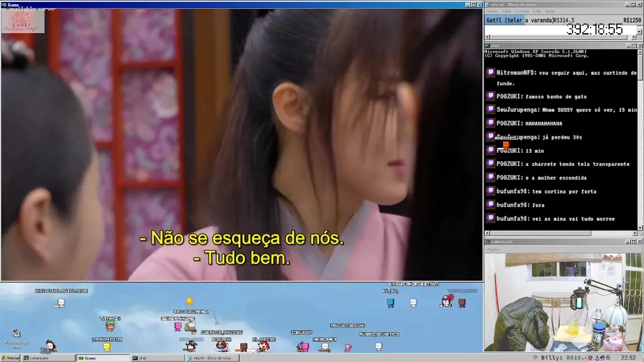Click the red-hat character avatar at top right
644x362 pixels.
point(446,301)
